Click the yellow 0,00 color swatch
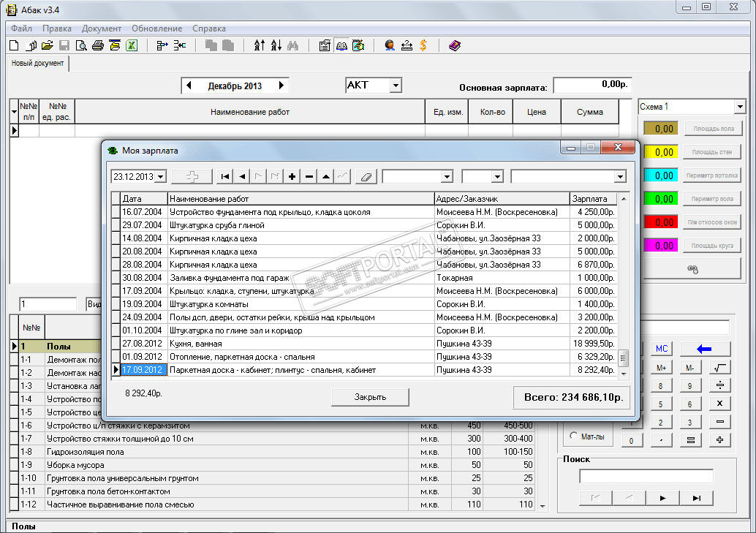756x533 pixels. (661, 152)
